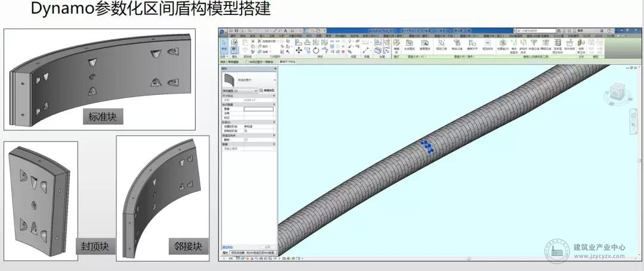Click the Paste clipboard icon
Screen dimensions: 644x271
[245, 43]
